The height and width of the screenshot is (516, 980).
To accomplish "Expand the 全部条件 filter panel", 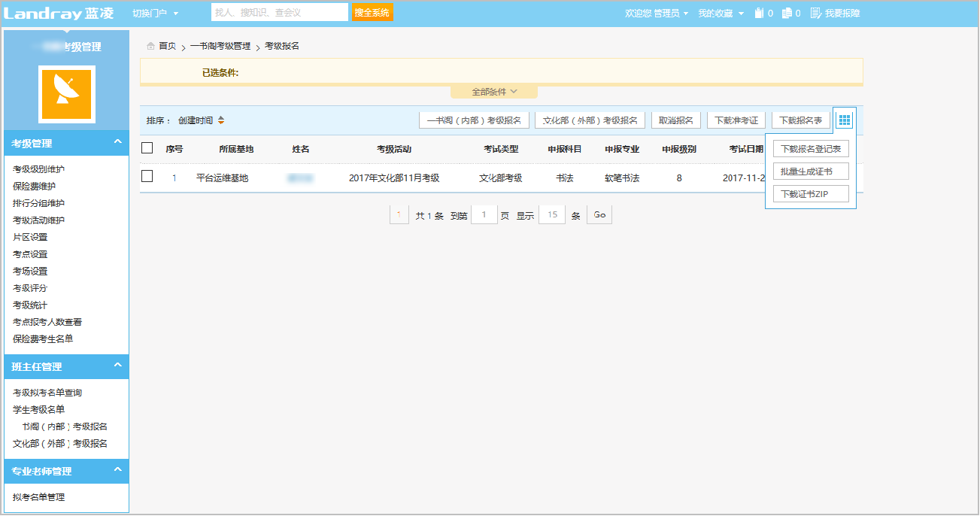I will tap(494, 92).
